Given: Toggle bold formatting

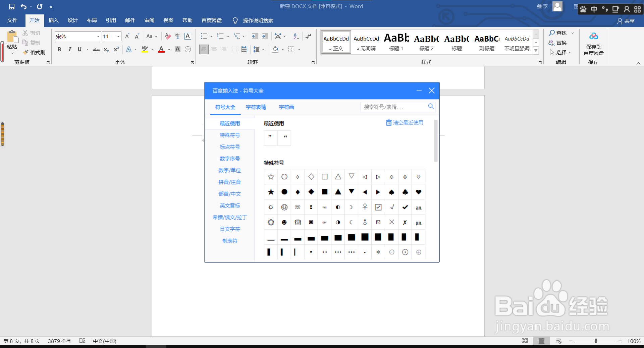Looking at the screenshot, I should pyautogui.click(x=59, y=49).
